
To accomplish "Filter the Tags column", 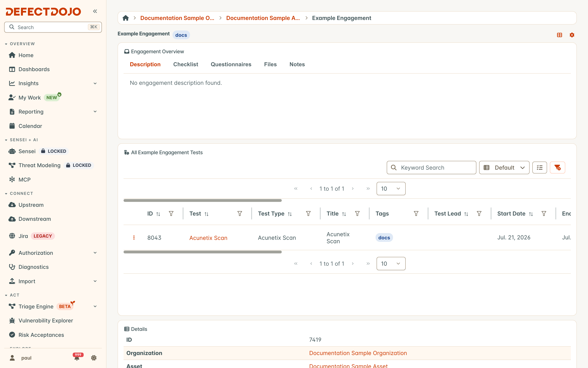I will (416, 213).
